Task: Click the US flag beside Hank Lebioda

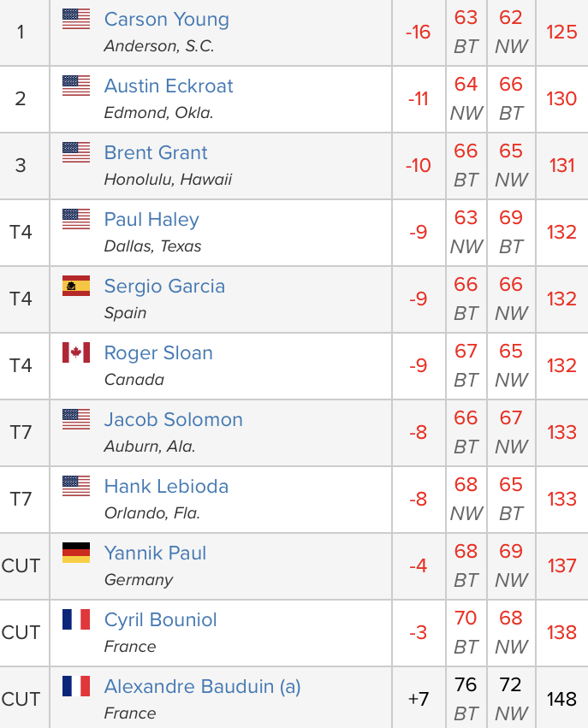Action: coord(76,486)
